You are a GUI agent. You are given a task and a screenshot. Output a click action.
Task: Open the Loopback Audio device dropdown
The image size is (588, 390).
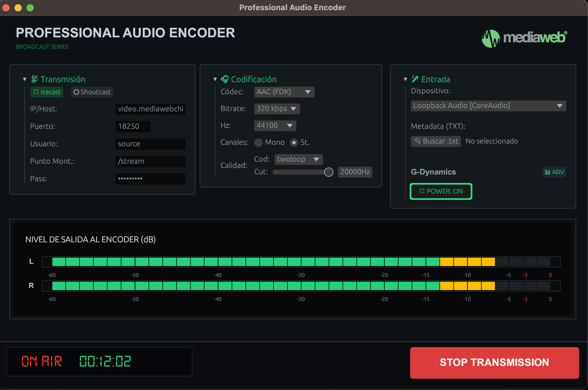point(488,106)
